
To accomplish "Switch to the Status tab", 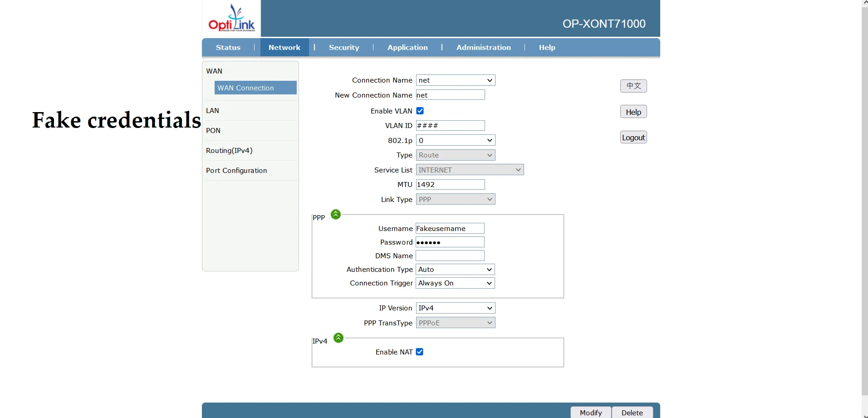I will (x=228, y=48).
